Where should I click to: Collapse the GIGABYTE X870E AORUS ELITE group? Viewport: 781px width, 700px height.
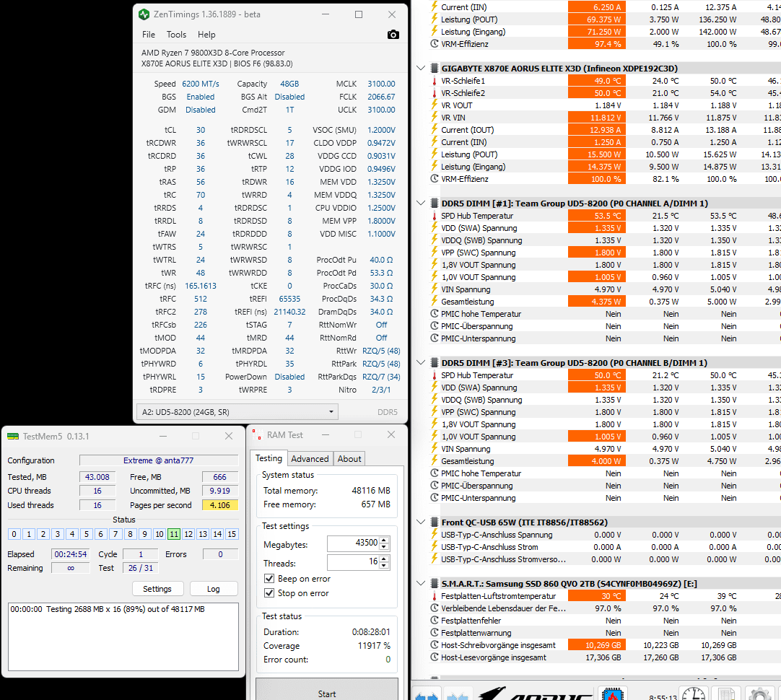421,69
